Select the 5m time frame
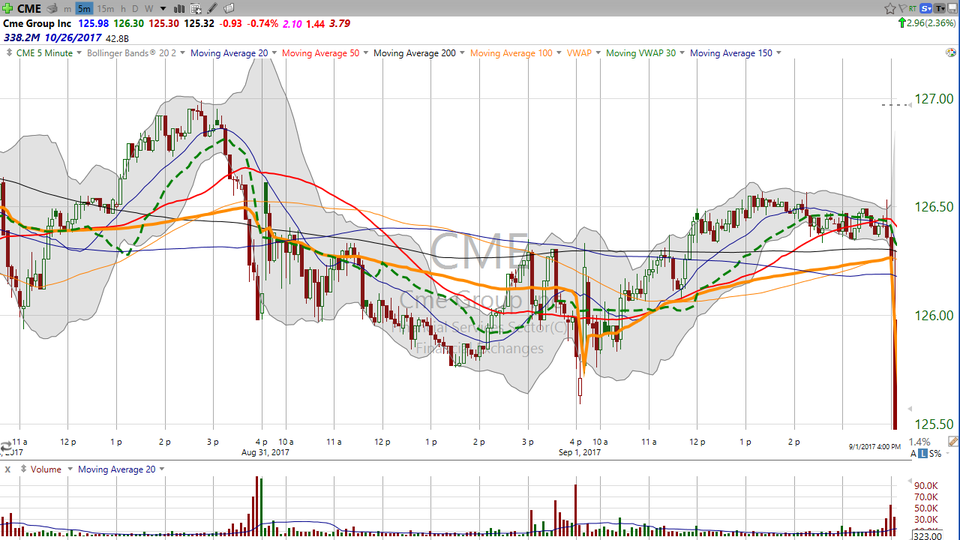The width and height of the screenshot is (960, 540). (84, 9)
